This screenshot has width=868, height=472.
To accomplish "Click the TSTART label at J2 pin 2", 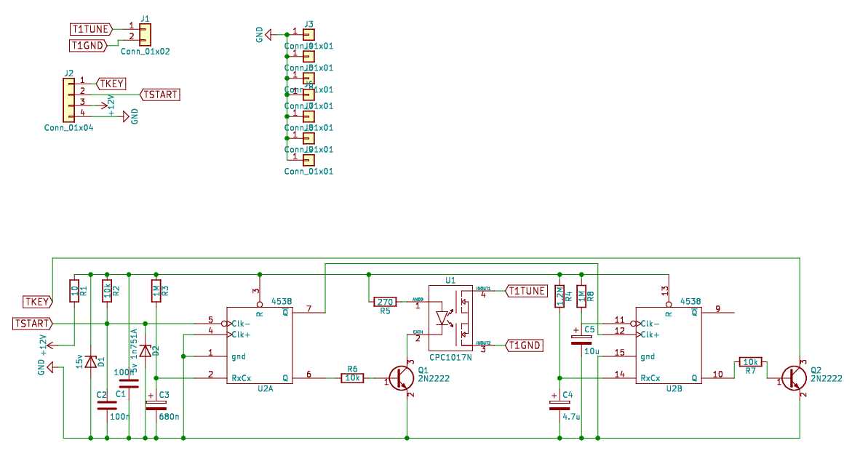I will (161, 95).
